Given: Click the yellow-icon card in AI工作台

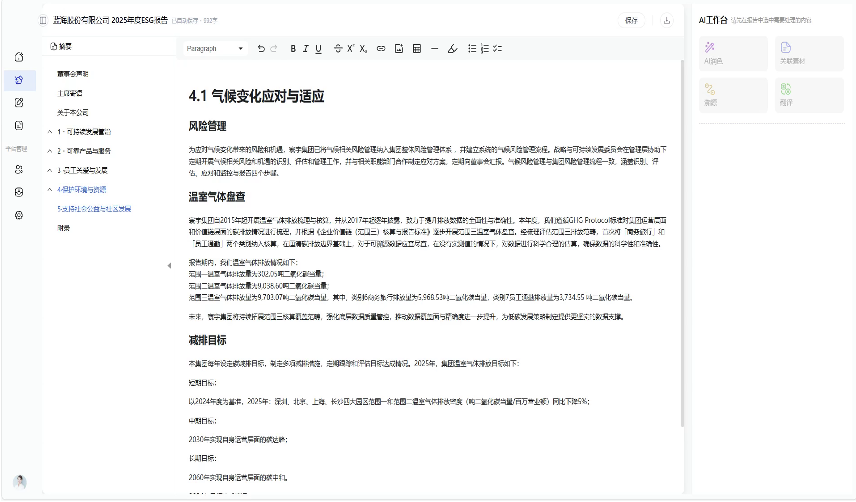Looking at the screenshot, I should [733, 95].
